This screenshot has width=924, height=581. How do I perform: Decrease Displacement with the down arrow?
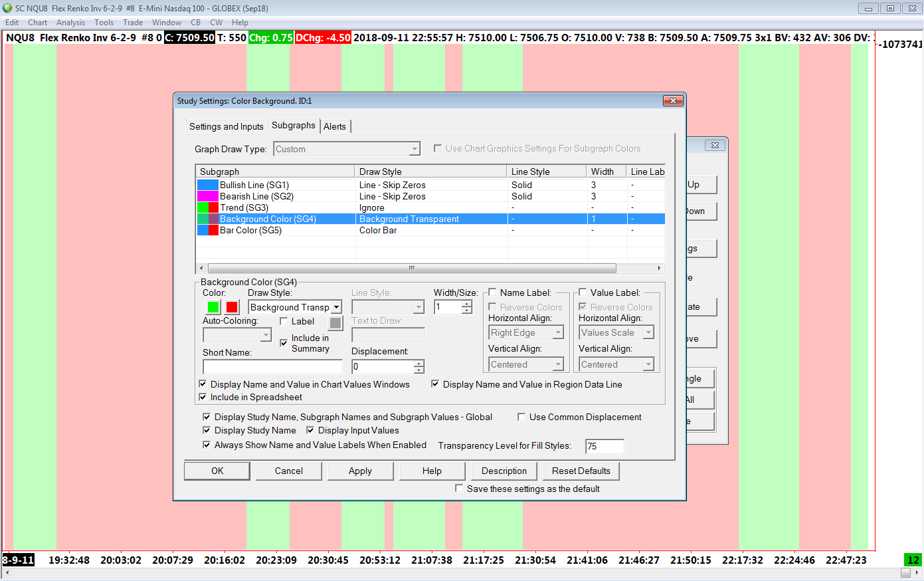click(x=418, y=370)
